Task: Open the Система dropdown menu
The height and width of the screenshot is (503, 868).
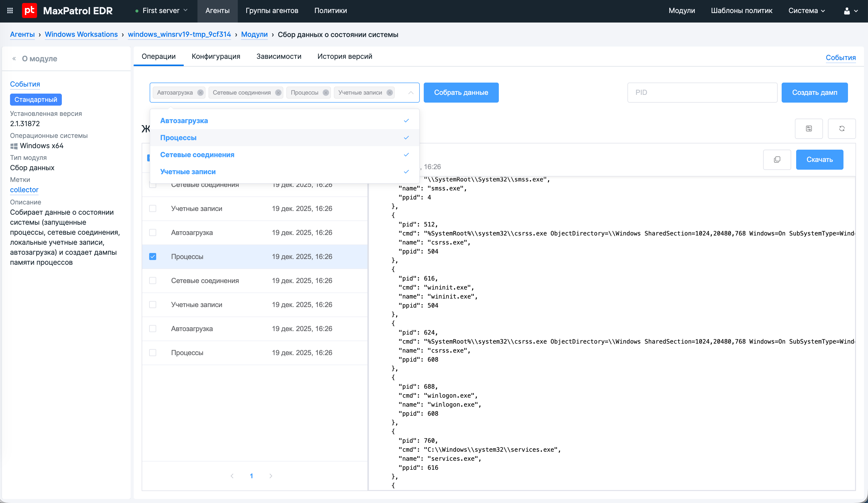Action: [806, 11]
